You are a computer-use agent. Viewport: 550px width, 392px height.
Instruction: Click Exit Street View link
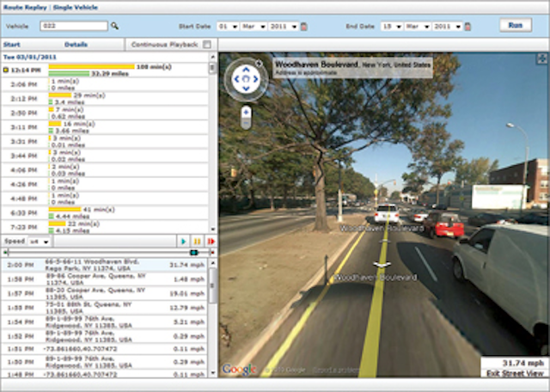coord(515,373)
